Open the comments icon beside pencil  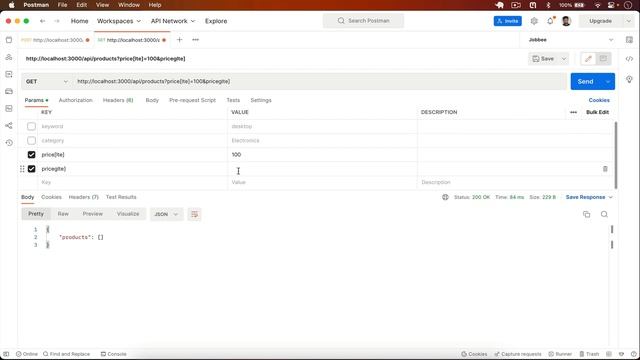[x=603, y=59]
